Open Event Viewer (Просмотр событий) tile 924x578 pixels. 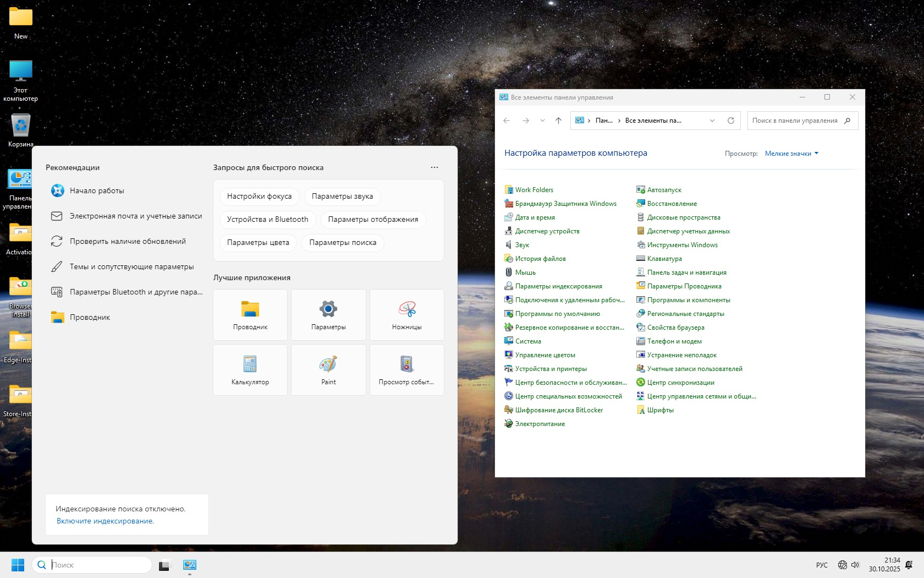coord(406,369)
